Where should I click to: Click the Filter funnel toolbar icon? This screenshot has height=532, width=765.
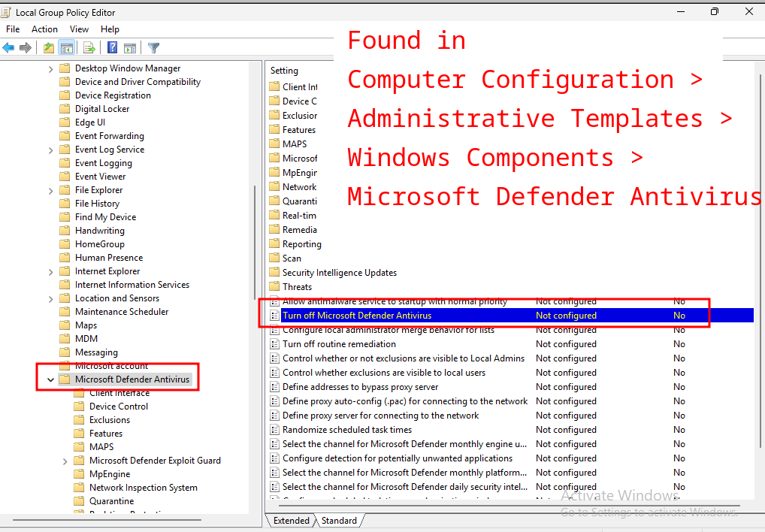[154, 48]
